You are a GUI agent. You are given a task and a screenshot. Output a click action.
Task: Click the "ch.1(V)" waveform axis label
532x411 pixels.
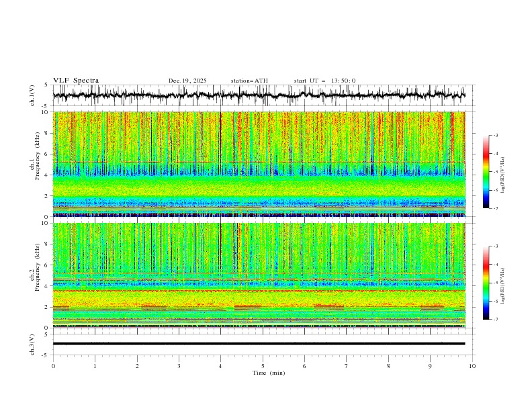(32, 95)
